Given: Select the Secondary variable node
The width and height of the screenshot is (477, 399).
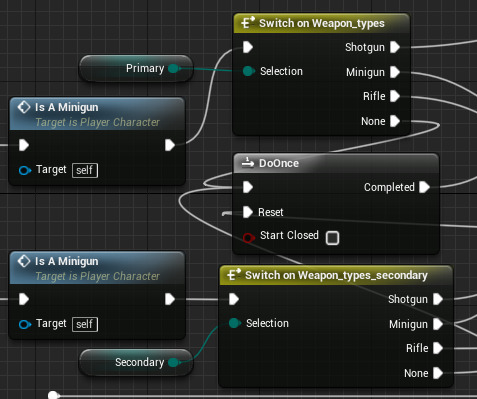Looking at the screenshot, I should click(x=136, y=362).
